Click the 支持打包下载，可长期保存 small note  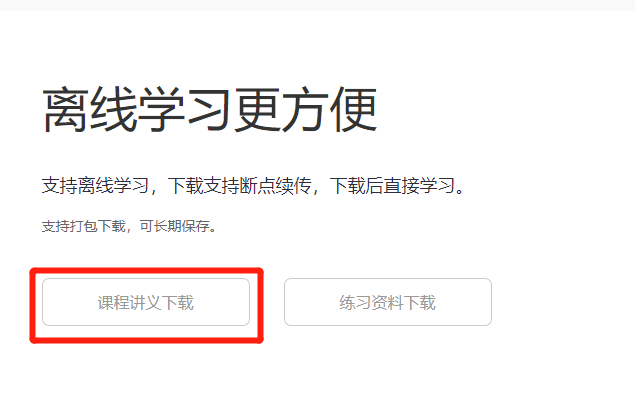129,226
